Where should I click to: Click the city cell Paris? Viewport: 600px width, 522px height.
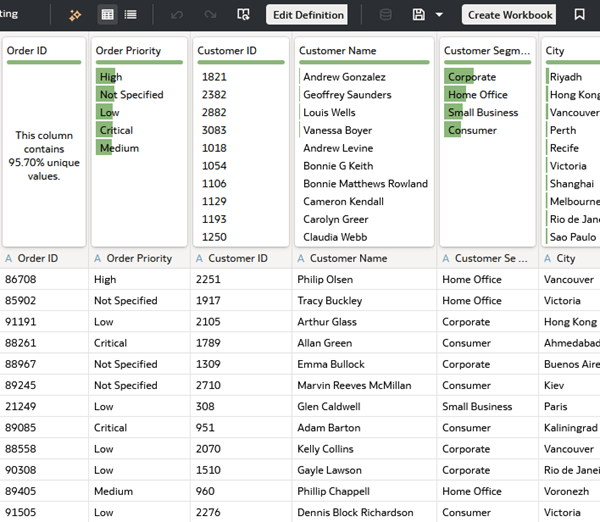(x=555, y=406)
